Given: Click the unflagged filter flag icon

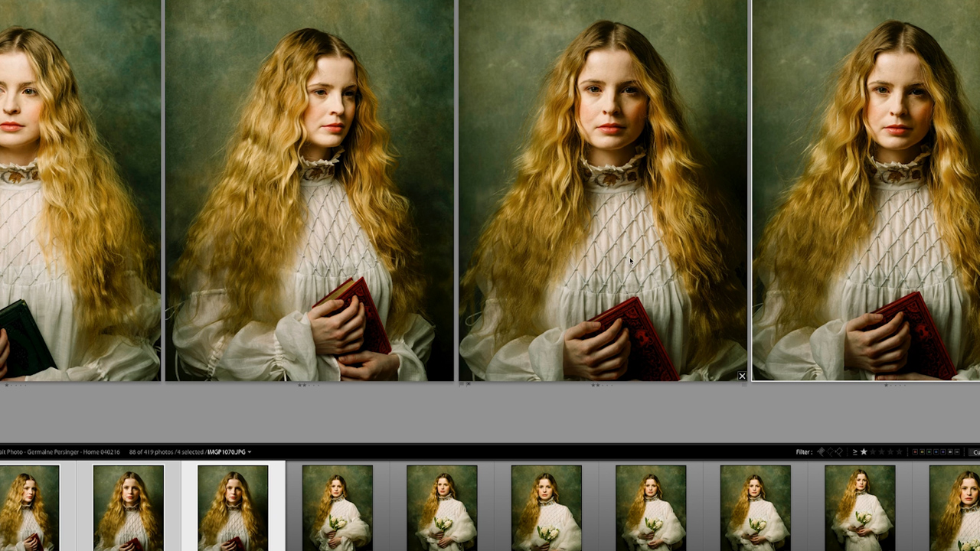Looking at the screenshot, I should tap(831, 452).
